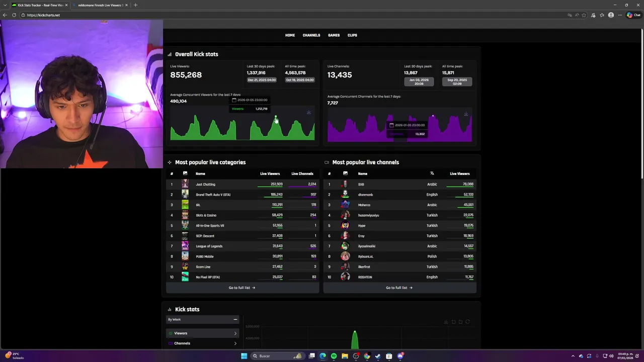This screenshot has height=362, width=644.
Task: Open Microsoft Edge from the taskbar
Action: coord(323,356)
